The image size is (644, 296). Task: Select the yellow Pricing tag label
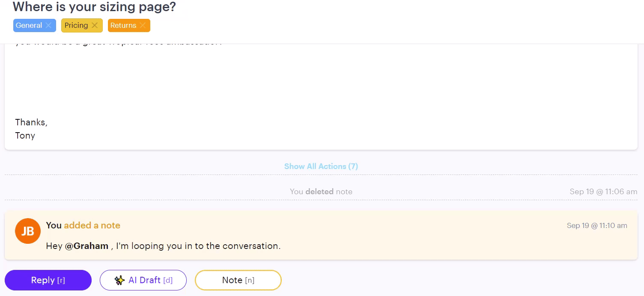pos(76,26)
